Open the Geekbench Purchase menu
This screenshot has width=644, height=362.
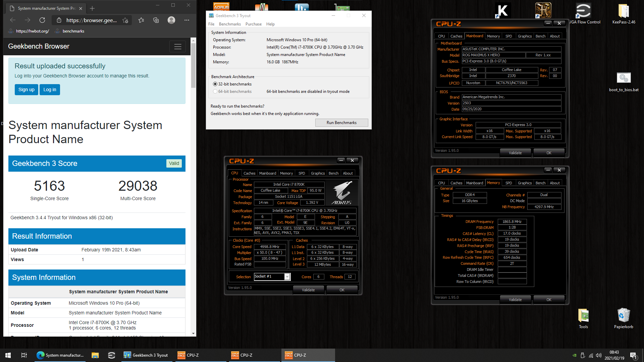[x=254, y=24]
